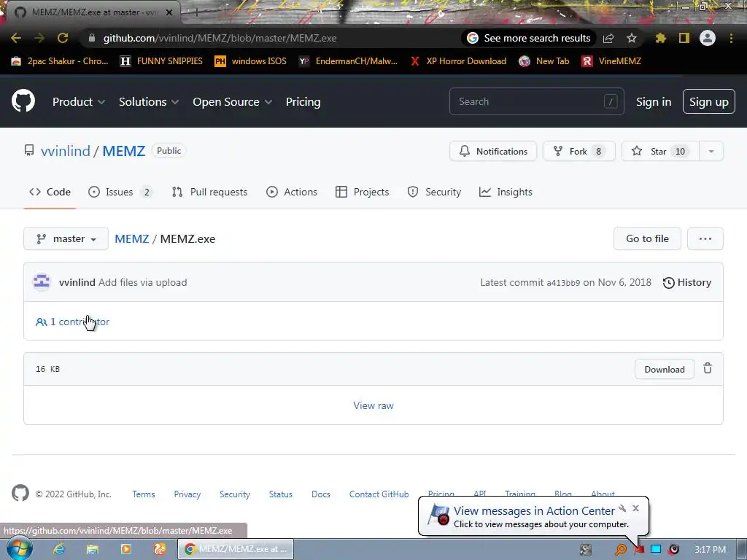Dismiss Action Center balloon notification

tap(635, 508)
